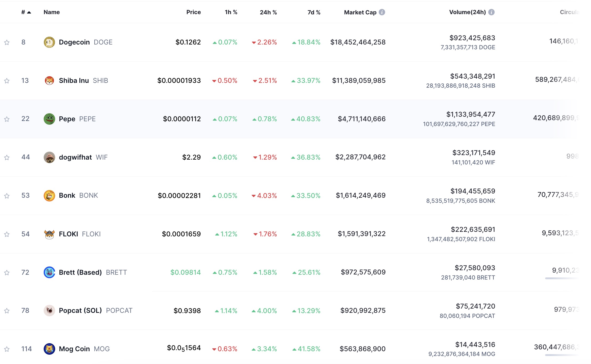Sort by Market Cap header
The height and width of the screenshot is (364, 591).
pyautogui.click(x=360, y=12)
